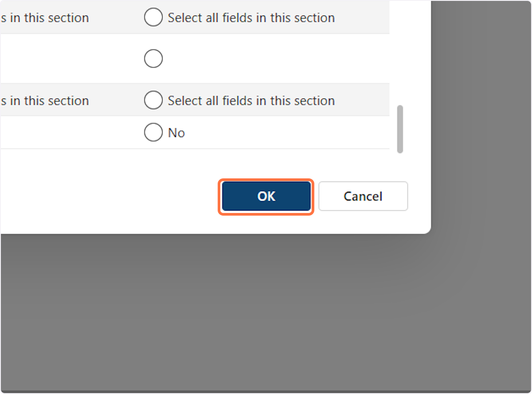Click the "No" label text
Image resolution: width=532 pixels, height=394 pixels.
(x=176, y=133)
